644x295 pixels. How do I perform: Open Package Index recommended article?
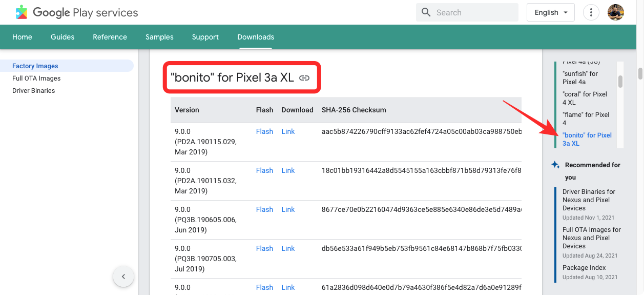point(584,268)
